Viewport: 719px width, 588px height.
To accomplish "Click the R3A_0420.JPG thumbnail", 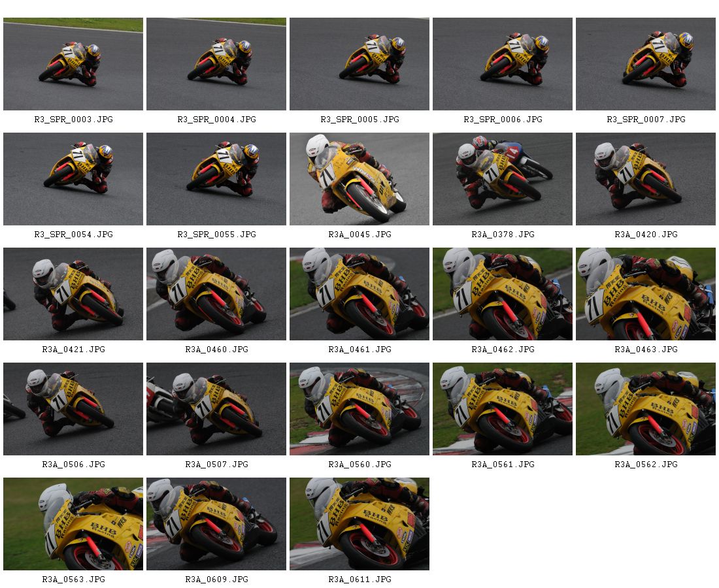I will click(646, 179).
